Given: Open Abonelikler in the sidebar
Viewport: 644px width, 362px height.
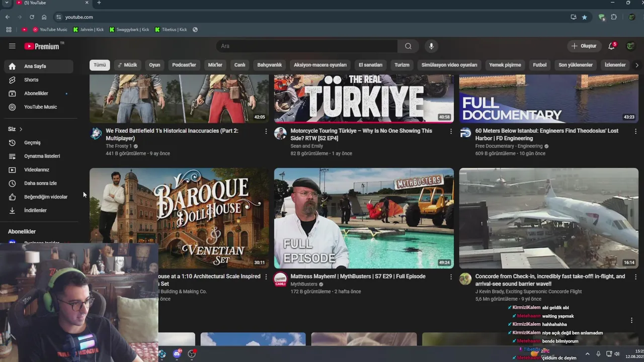Looking at the screenshot, I should (39, 94).
